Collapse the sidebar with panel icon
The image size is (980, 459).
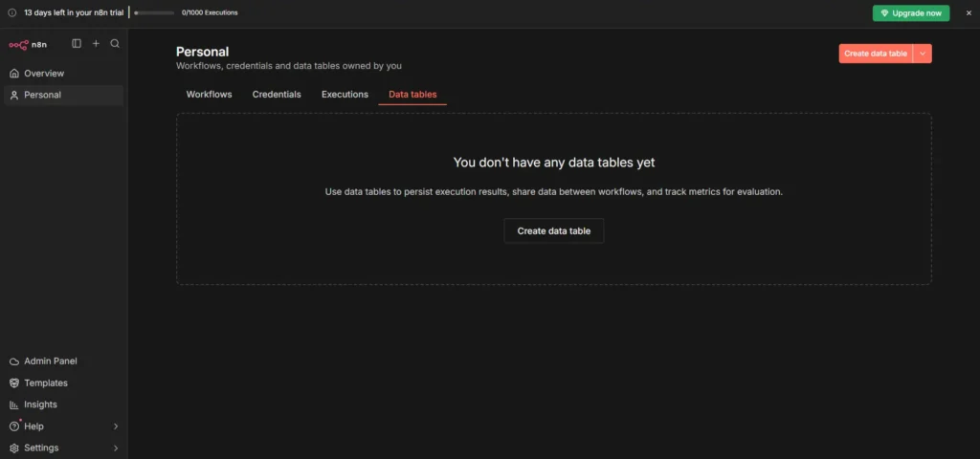tap(77, 44)
